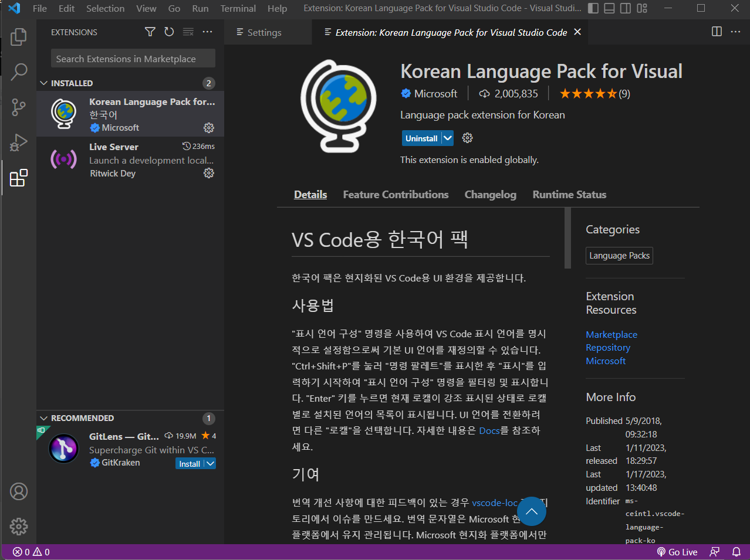
Task: Start Live Server with Go Live
Action: coord(677,552)
